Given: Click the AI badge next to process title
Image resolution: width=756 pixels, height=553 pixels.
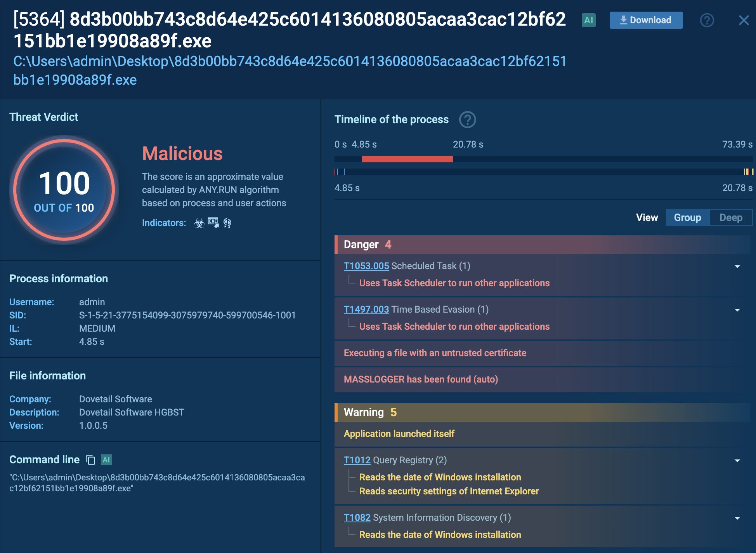Looking at the screenshot, I should tap(588, 20).
